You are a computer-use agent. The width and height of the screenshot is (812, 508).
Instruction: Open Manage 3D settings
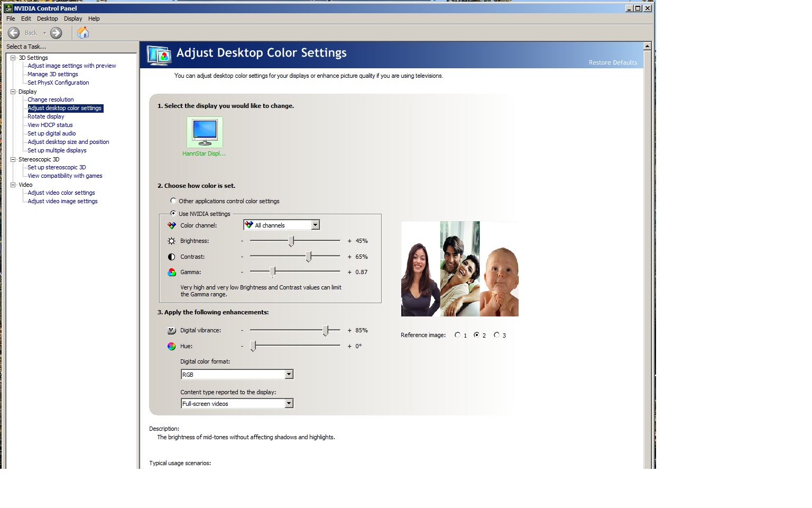point(53,74)
